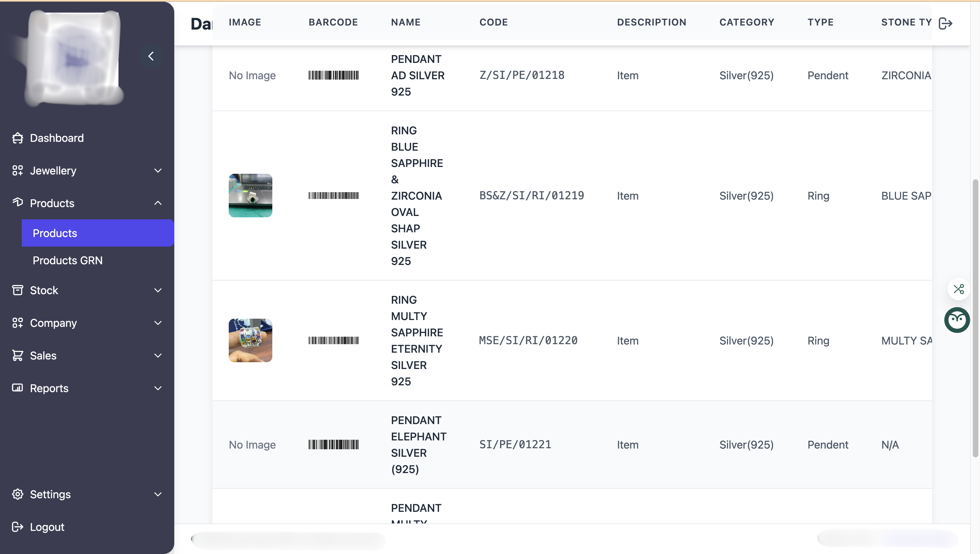Click the Settings gear icon
Image resolution: width=980 pixels, height=554 pixels.
17,494
